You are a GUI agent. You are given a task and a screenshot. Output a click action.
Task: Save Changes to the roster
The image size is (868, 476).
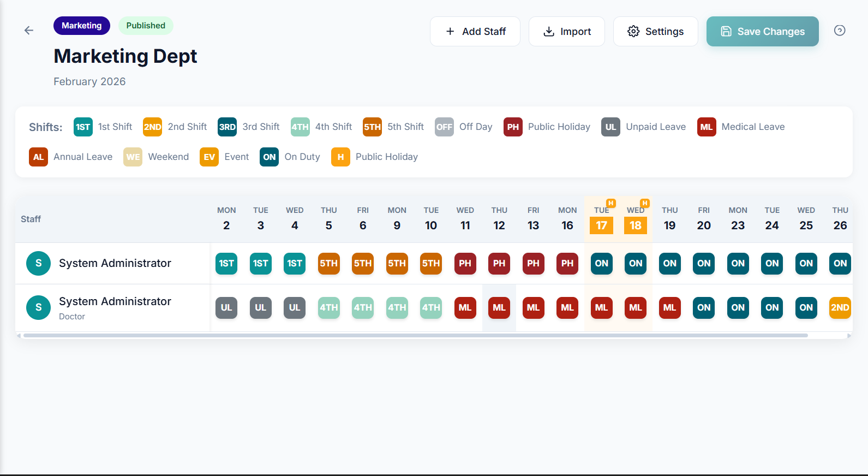(762, 32)
